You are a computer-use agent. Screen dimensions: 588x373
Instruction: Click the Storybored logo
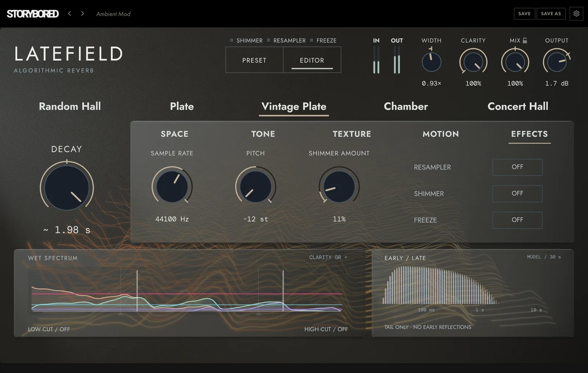(x=33, y=14)
